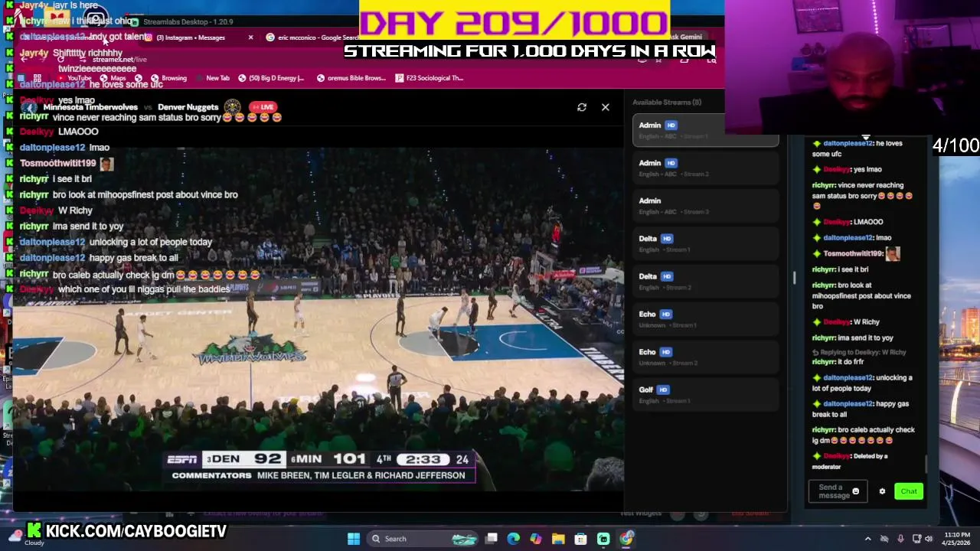Screen dimensions: 980x551
Task: Open Streamlabs Desktop taskbar icon
Action: (603, 539)
